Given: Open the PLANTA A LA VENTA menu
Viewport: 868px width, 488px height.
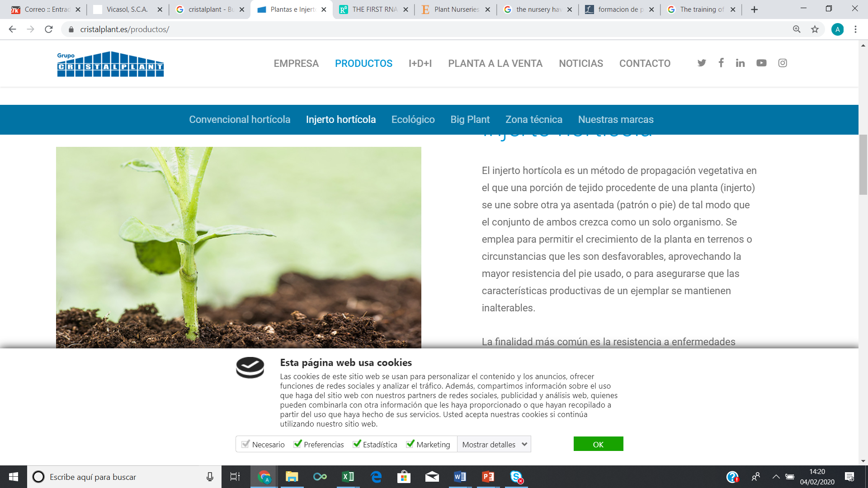Looking at the screenshot, I should pos(495,63).
